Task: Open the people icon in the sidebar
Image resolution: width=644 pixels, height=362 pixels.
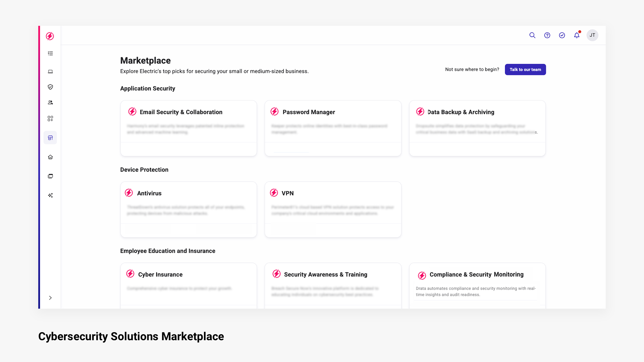Action: pos(50,103)
